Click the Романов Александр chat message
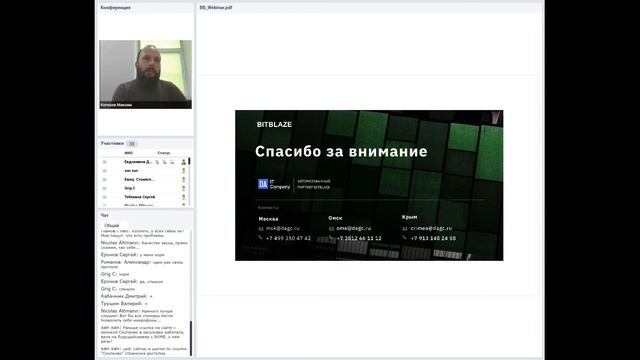This screenshot has width=640, height=360. (x=142, y=264)
